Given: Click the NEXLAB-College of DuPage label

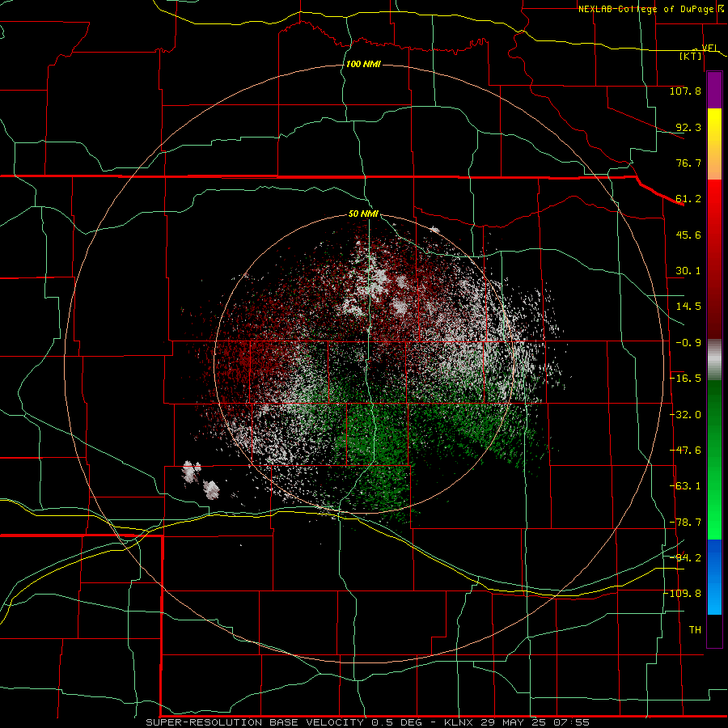Looking at the screenshot, I should coord(647,9).
